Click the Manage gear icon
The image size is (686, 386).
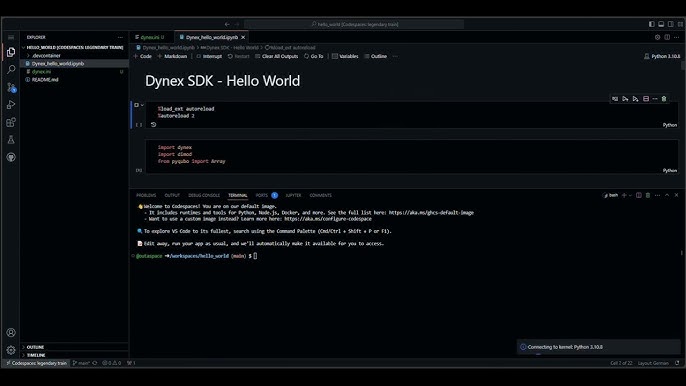(x=11, y=350)
